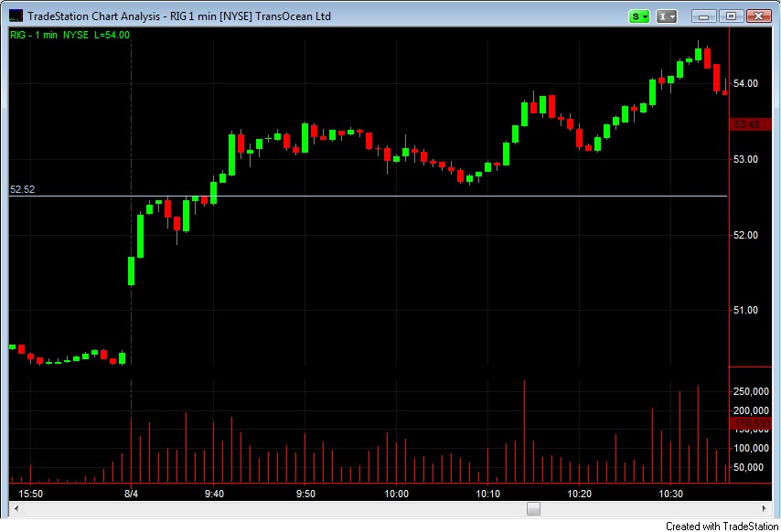Screen dimensions: 781x532
Task: Select the highest candlestick near 54.40
Action: (700, 55)
